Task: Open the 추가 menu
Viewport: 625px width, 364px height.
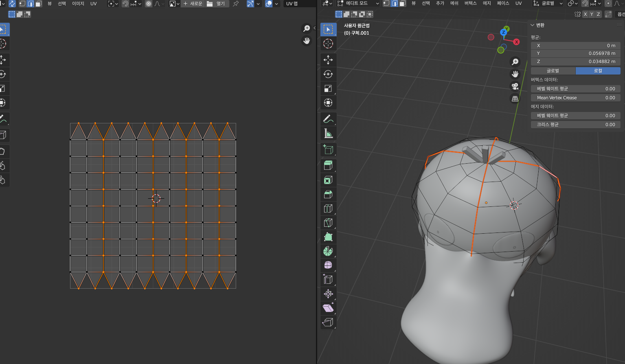Action: (x=440, y=3)
